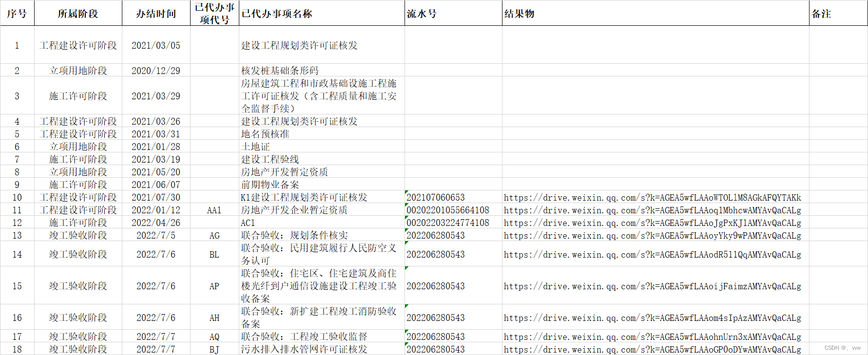Select the 建设工程验线 cell
868x355 pixels.
pyautogui.click(x=322, y=159)
